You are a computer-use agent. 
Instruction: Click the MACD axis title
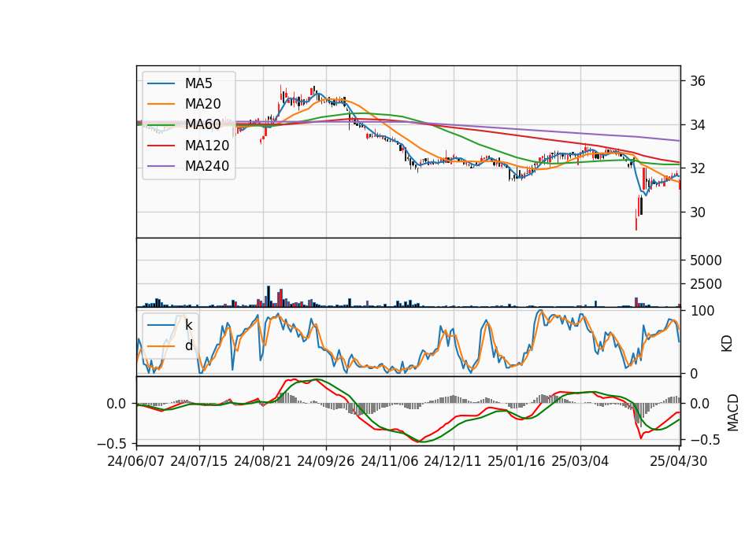733,412
